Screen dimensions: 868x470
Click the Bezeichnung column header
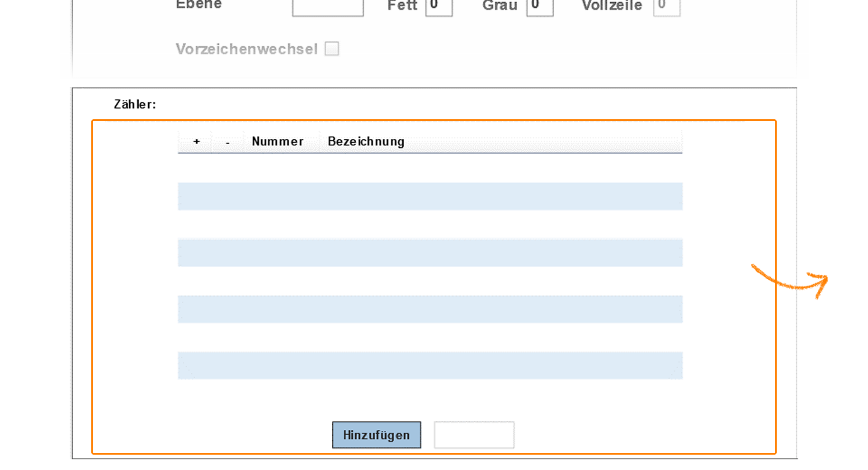366,142
